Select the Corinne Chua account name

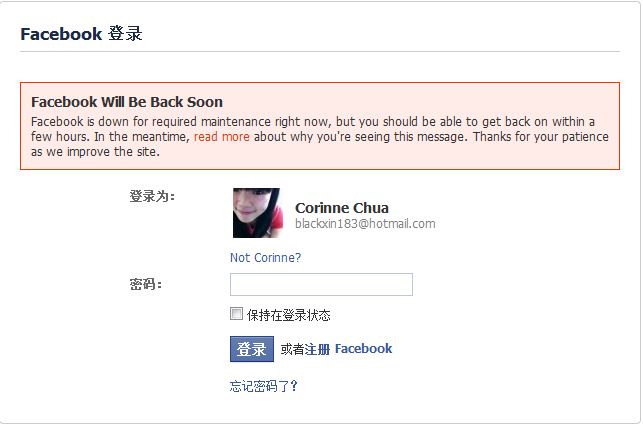pos(342,208)
